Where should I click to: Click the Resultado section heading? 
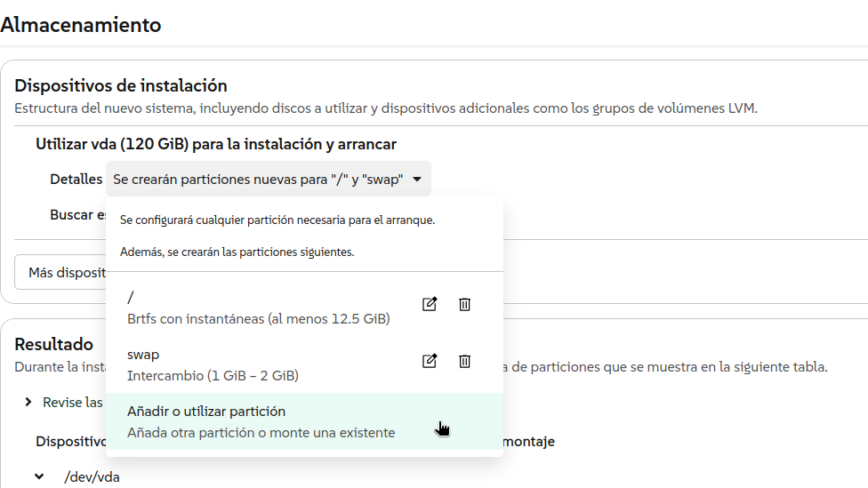click(53, 344)
